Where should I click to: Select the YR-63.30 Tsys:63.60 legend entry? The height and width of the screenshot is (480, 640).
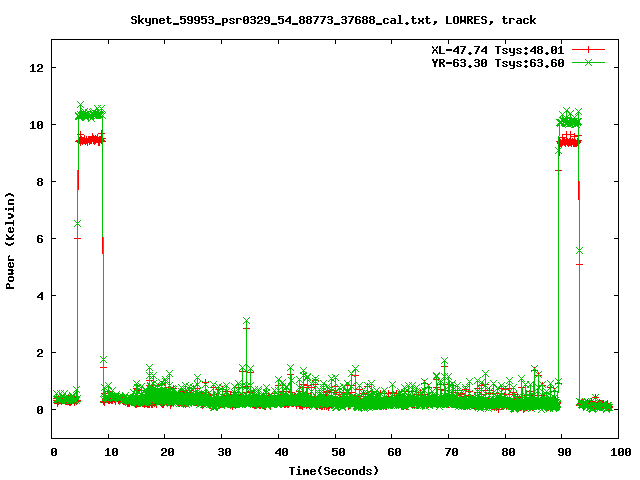coord(498,63)
